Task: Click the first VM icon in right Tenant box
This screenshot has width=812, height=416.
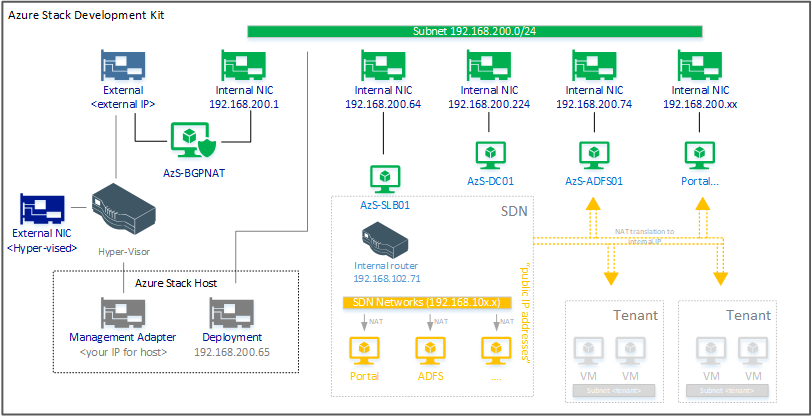Action: click(712, 351)
